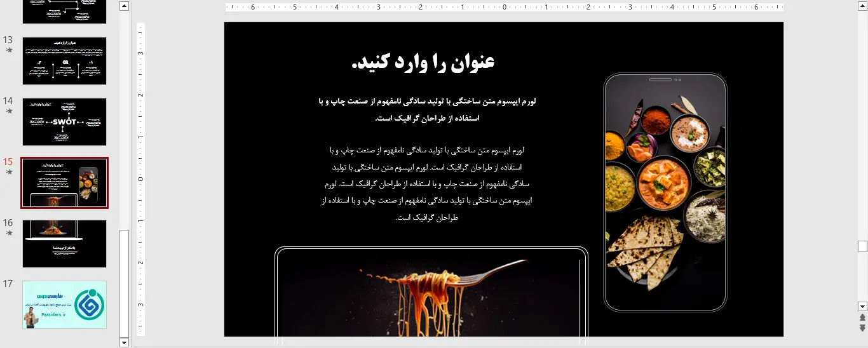Image resolution: width=868 pixels, height=348 pixels.
Task: Open slide 16 thumbnail
Action: [x=64, y=244]
